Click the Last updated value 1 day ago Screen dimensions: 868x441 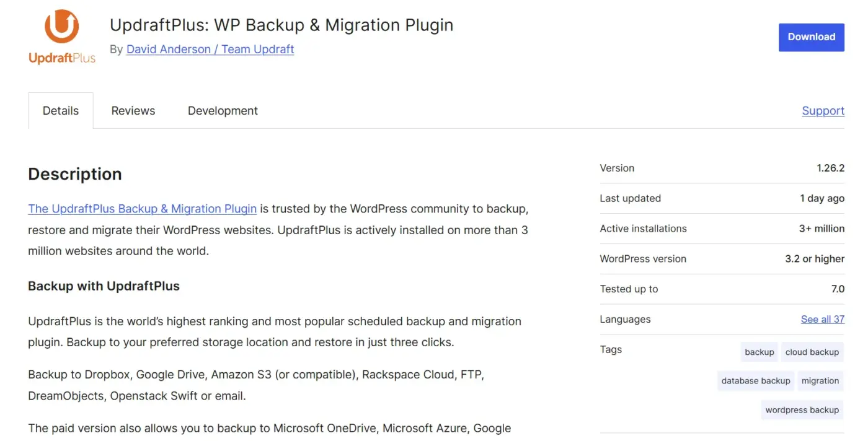coord(822,198)
